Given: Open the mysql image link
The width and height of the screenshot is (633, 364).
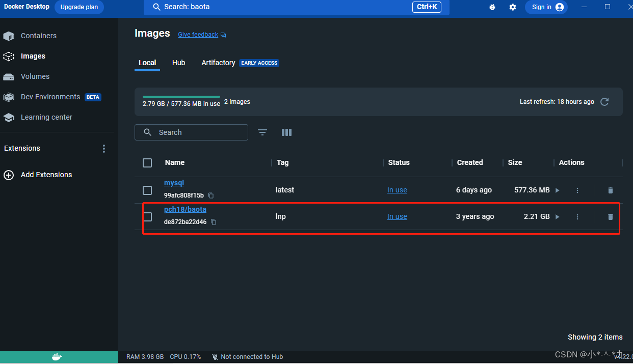Looking at the screenshot, I should (x=174, y=183).
